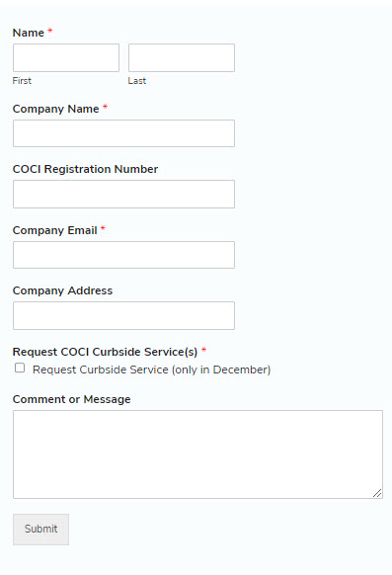Viewport: 392px width, 575px height.
Task: Click the First name input box
Action: coord(66,57)
